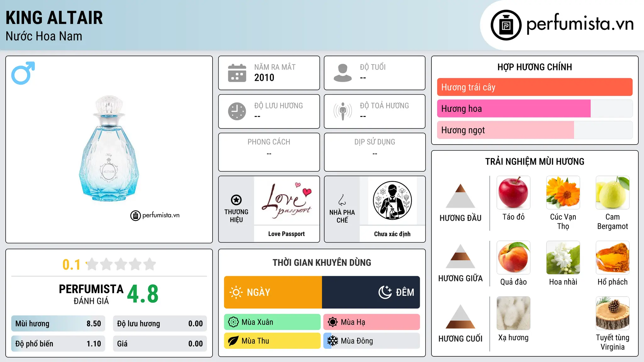Click the Giá score row
The image size is (644, 362).
(160, 344)
